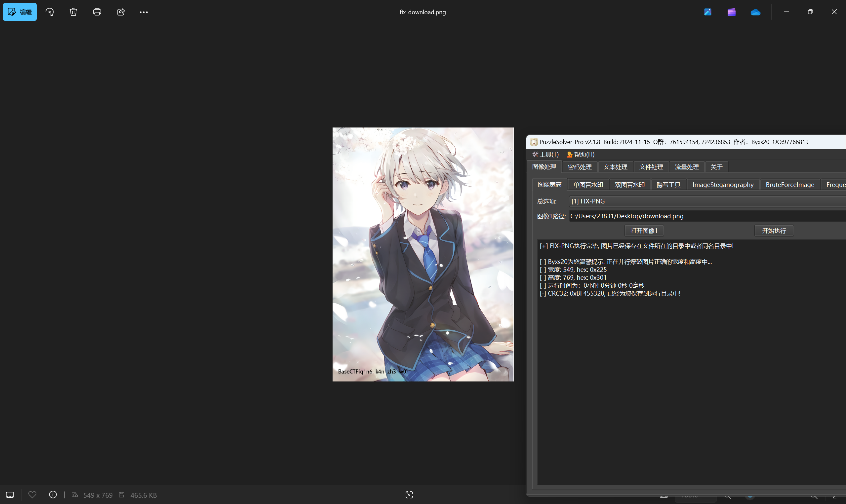Print the image via the printer icon
The height and width of the screenshot is (504, 846).
97,12
